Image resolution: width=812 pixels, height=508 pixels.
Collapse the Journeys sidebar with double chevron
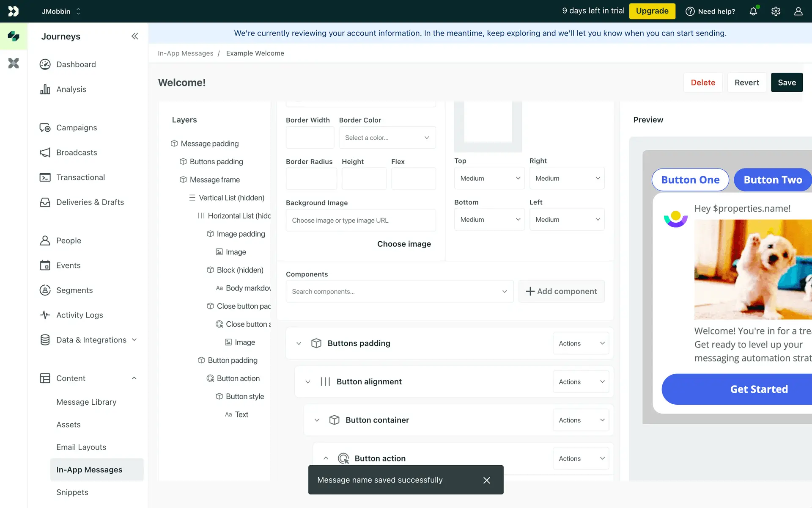[134, 36]
